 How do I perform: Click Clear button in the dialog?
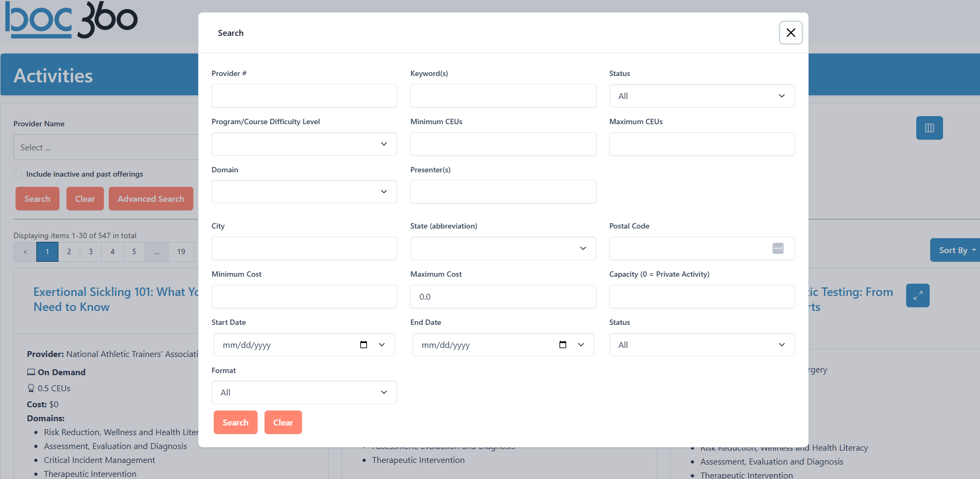click(x=283, y=422)
